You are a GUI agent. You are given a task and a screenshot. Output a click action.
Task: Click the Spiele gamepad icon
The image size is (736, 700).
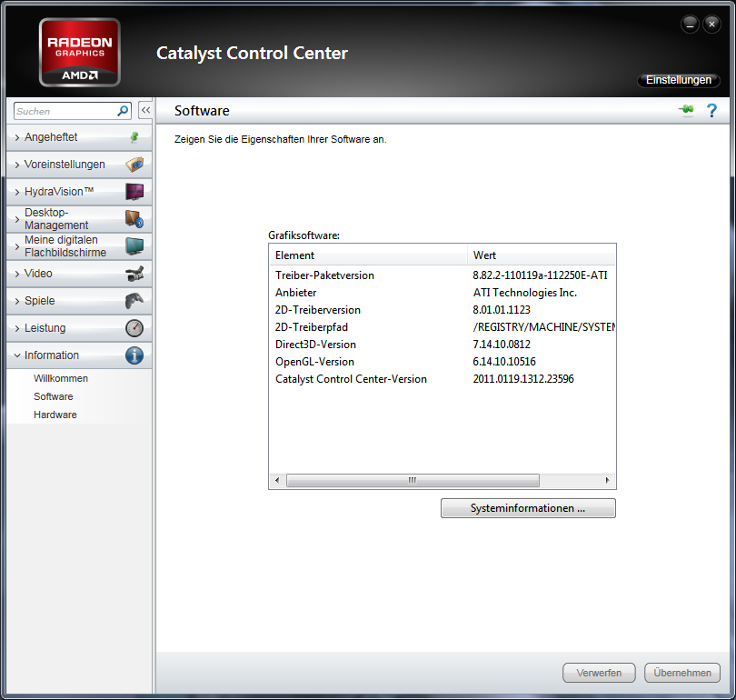(x=134, y=301)
